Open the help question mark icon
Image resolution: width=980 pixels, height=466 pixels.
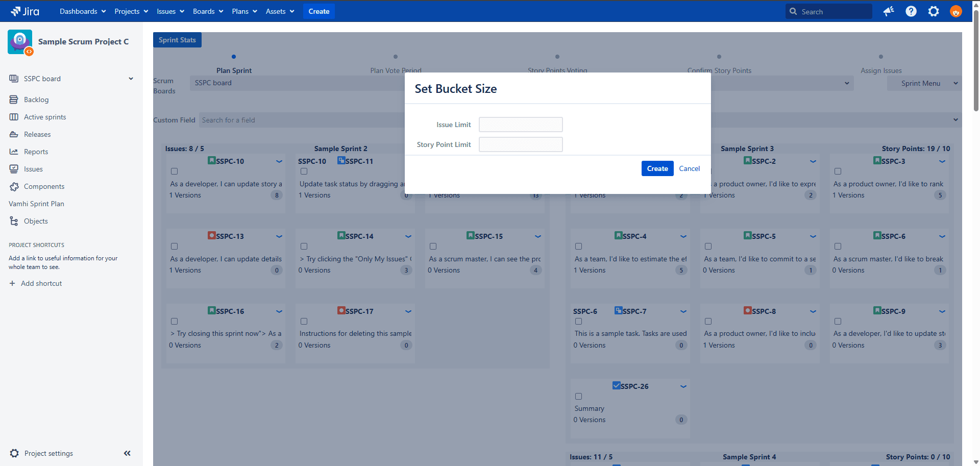click(x=911, y=11)
